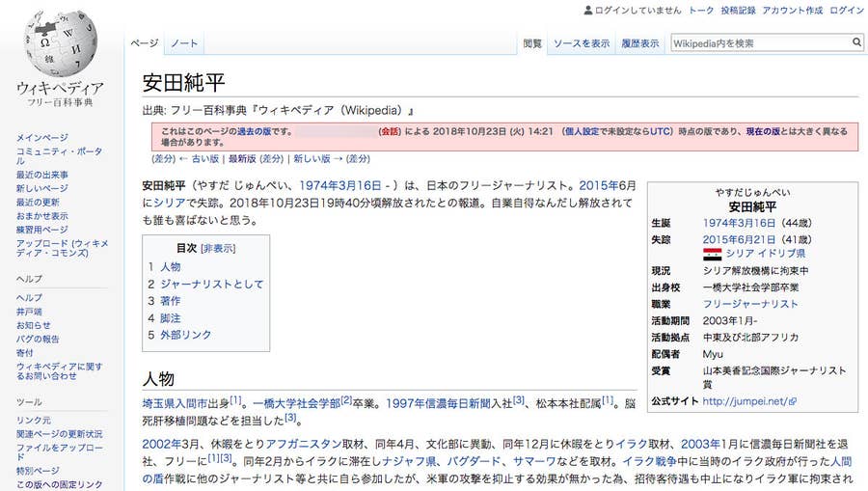Click フリージャーナリスト link in infobox
Viewport: 868px width, 491px height.
[750, 304]
